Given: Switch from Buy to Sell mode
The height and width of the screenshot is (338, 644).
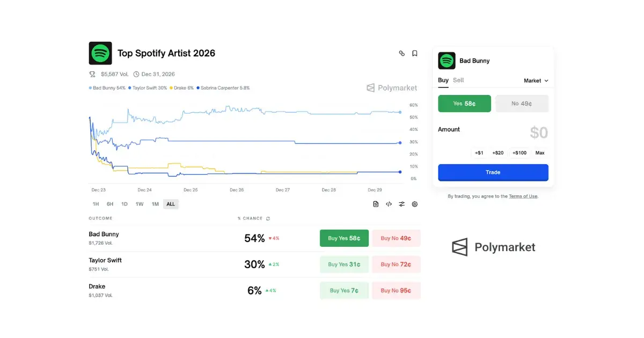Looking at the screenshot, I should click(457, 80).
